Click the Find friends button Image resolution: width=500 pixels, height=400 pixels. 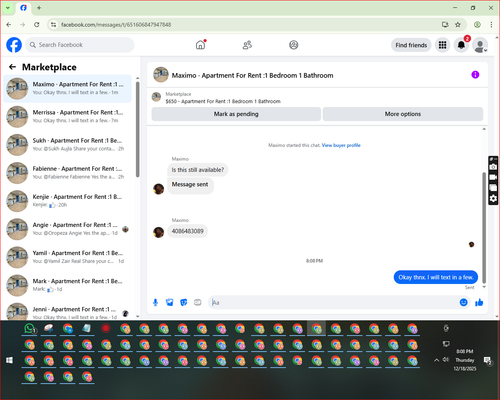411,45
